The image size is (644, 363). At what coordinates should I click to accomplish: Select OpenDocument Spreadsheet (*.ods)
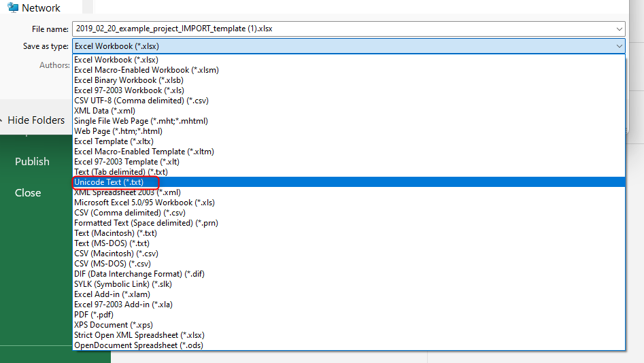(x=138, y=345)
